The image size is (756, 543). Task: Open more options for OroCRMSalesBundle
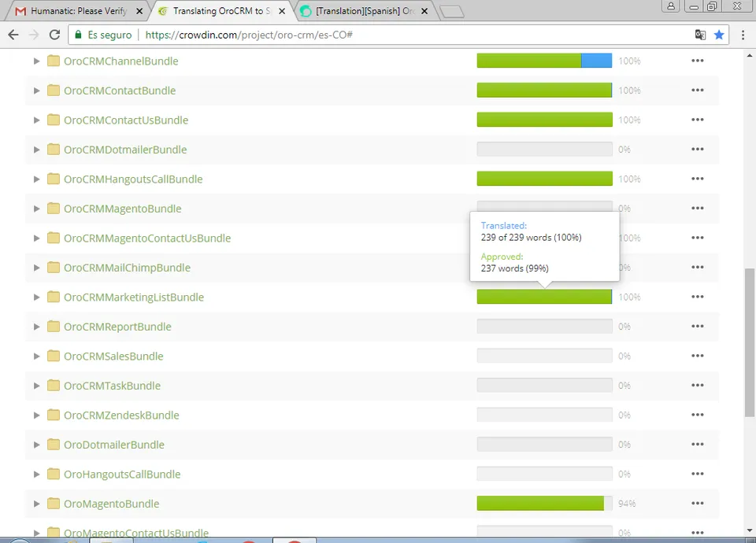pyautogui.click(x=697, y=356)
